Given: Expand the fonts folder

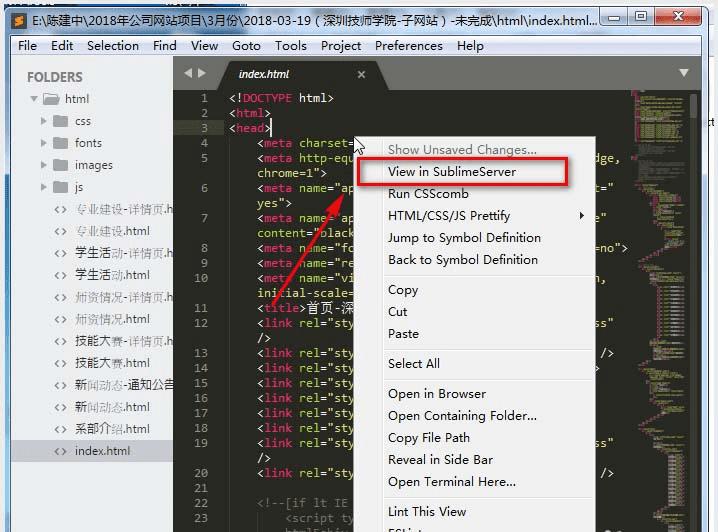Looking at the screenshot, I should pos(44,143).
